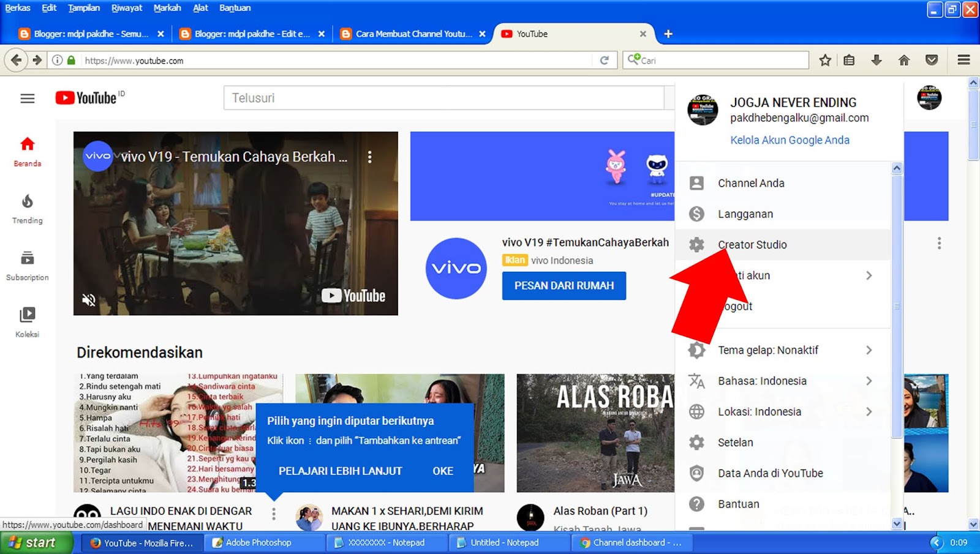This screenshot has height=554, width=980.
Task: Open the vivo V19 #TemukanCahayaBerkah ad title
Action: 586,242
